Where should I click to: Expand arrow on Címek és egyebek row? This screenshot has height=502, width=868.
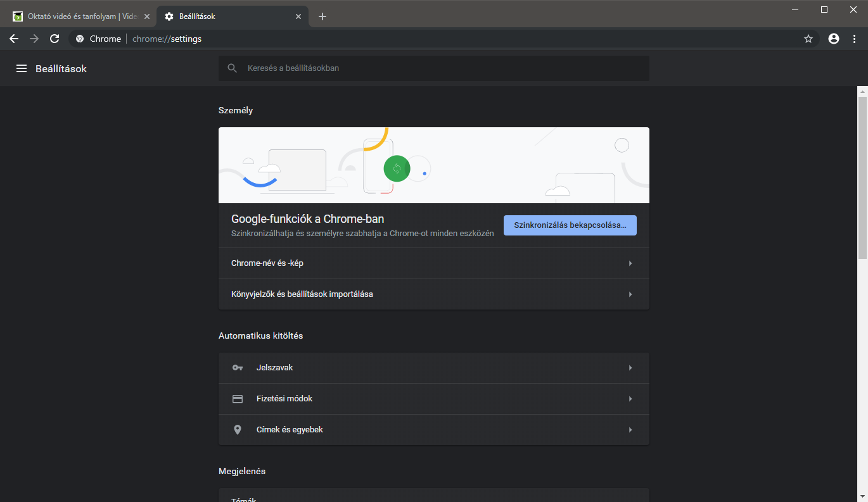[630, 430]
